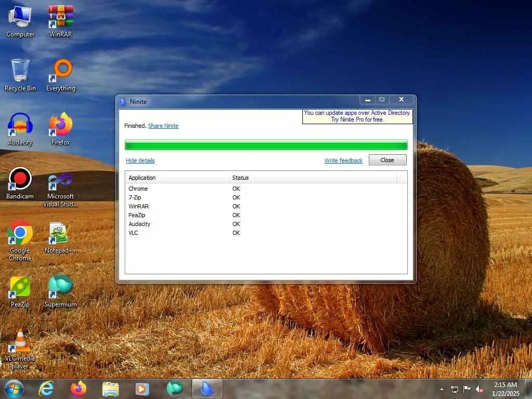Viewport: 532px width, 399px height.
Task: Open Windows Explorer from the taskbar
Action: click(x=111, y=389)
